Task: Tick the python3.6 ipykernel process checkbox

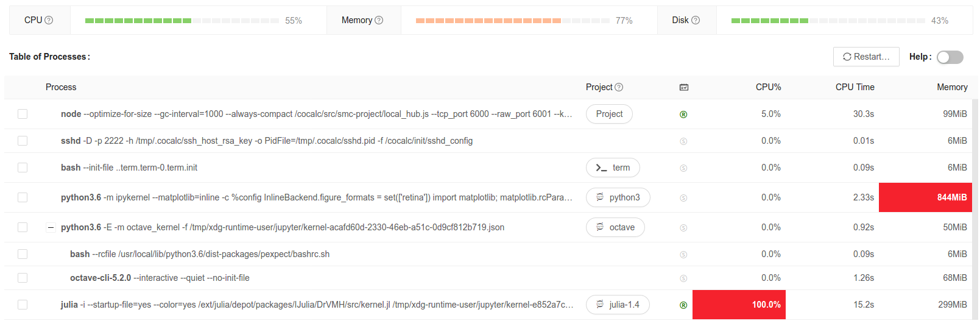Action: [x=23, y=197]
